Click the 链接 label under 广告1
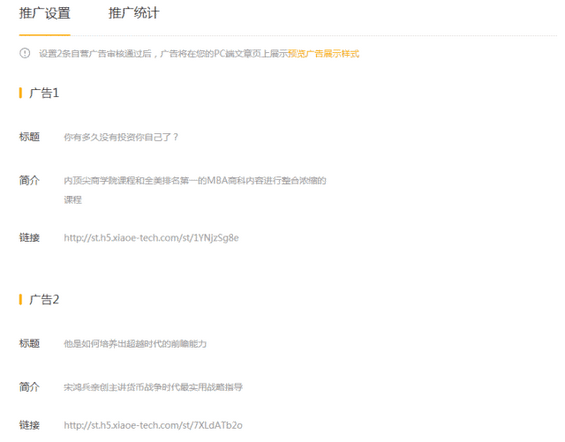Viewport: 565px width, 442px height. [29, 238]
